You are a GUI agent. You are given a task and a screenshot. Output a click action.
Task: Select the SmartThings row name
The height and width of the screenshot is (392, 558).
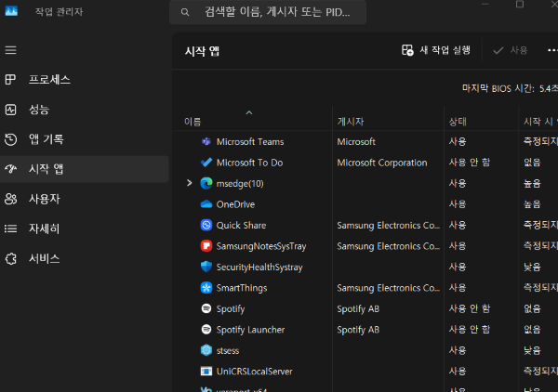pyautogui.click(x=242, y=288)
